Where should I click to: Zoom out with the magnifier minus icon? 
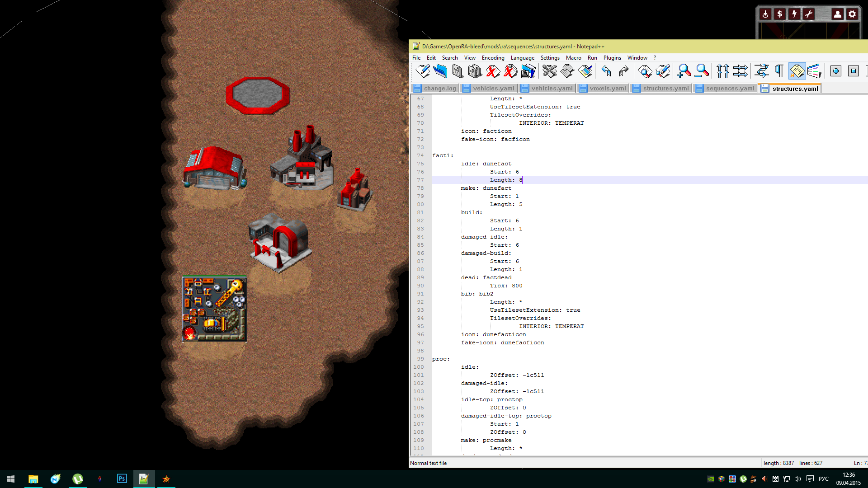[x=702, y=71]
